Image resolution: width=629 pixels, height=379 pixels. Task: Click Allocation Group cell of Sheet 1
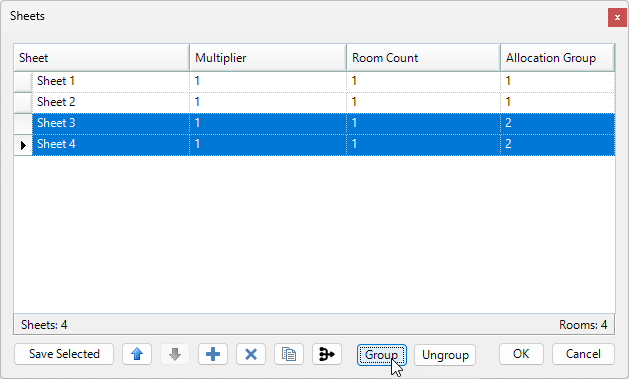[x=558, y=81]
